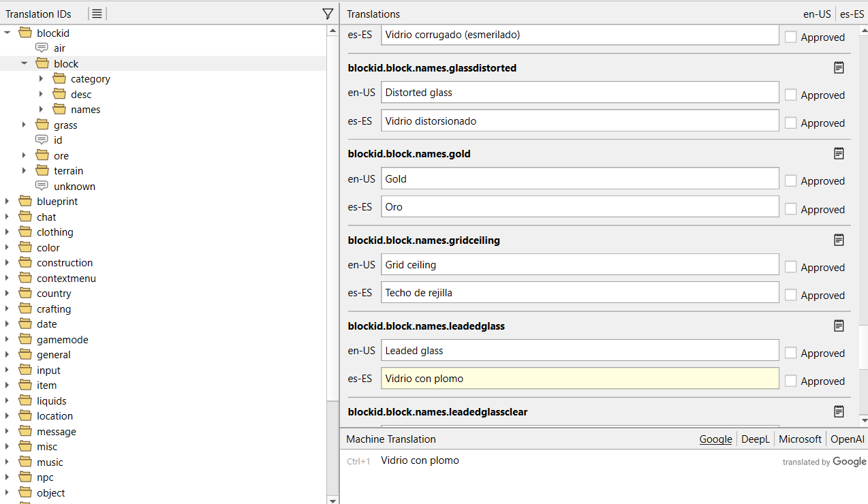Click the notes icon for gold entry
868x504 pixels.
point(839,153)
